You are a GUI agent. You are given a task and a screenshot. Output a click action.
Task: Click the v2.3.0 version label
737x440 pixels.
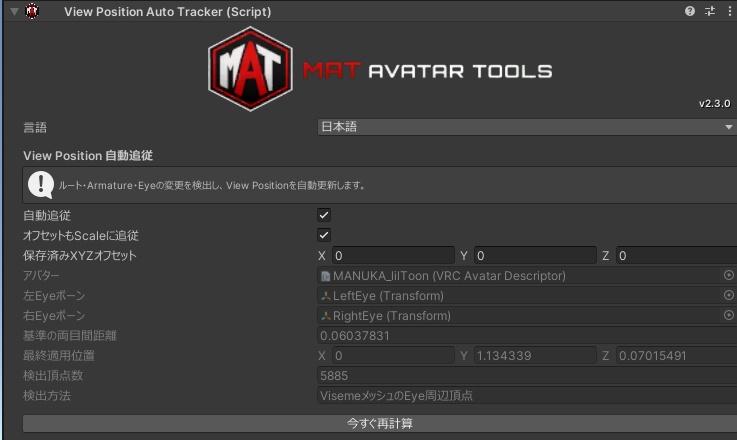(714, 104)
